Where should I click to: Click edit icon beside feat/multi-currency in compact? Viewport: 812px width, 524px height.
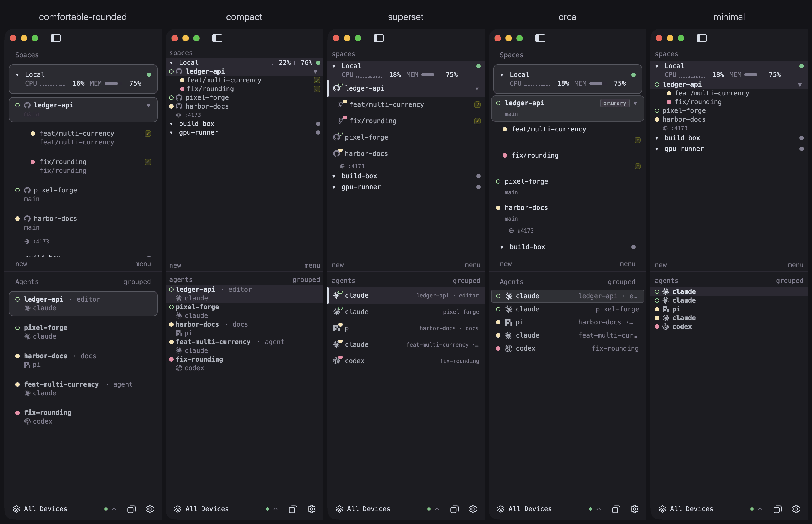coord(317,80)
